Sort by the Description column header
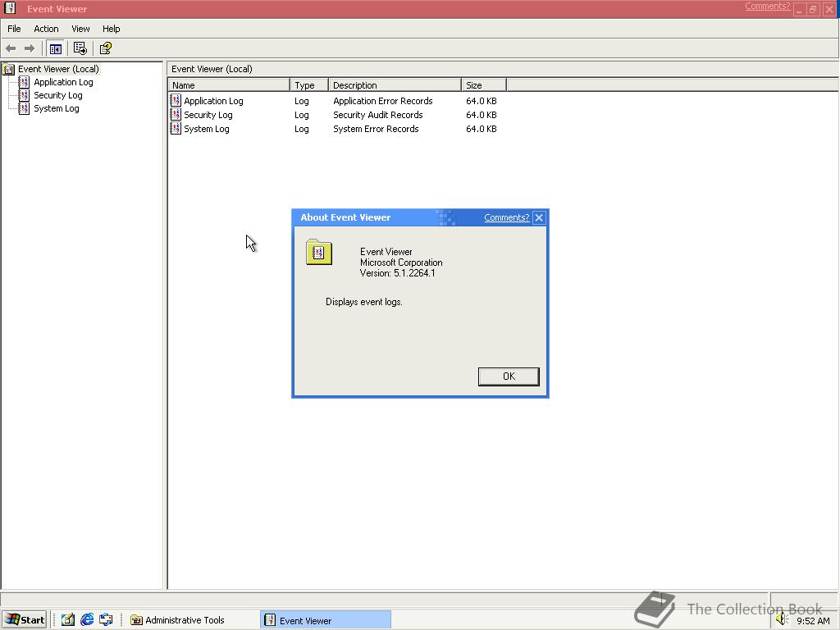840x630 pixels. pyautogui.click(x=395, y=85)
